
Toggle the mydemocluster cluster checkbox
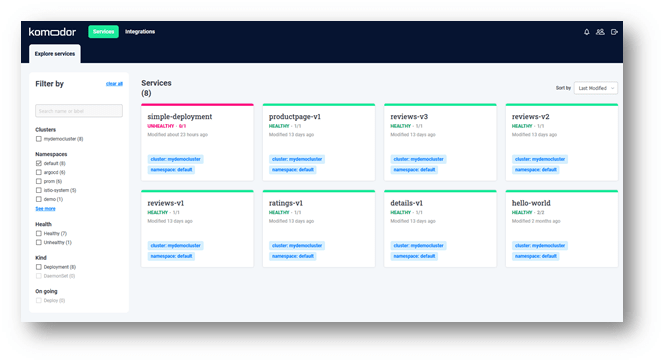click(x=39, y=139)
